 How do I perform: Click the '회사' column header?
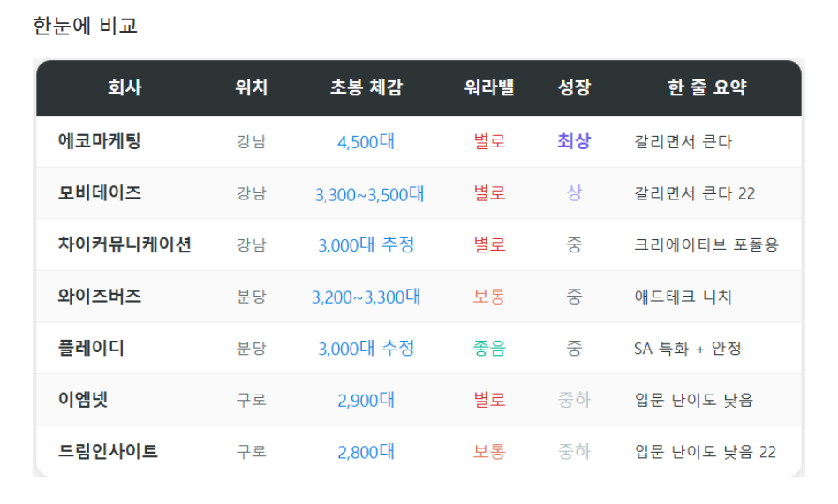125,87
